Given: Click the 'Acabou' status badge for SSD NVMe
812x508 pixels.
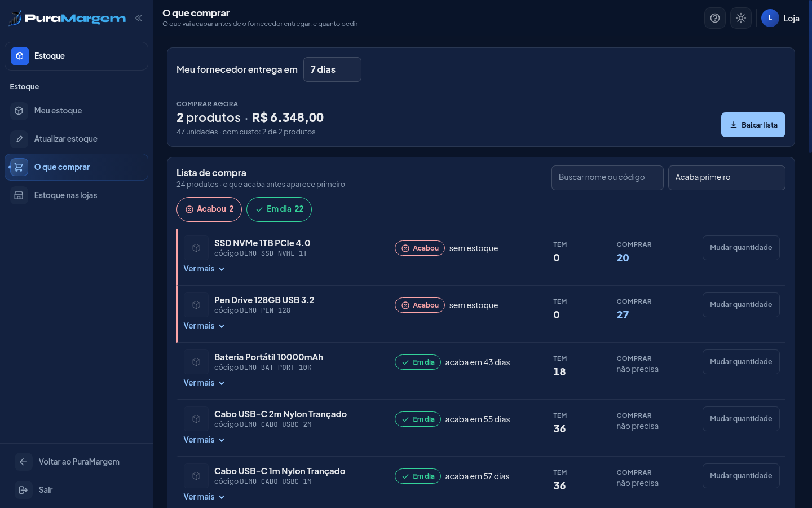Looking at the screenshot, I should (x=420, y=248).
